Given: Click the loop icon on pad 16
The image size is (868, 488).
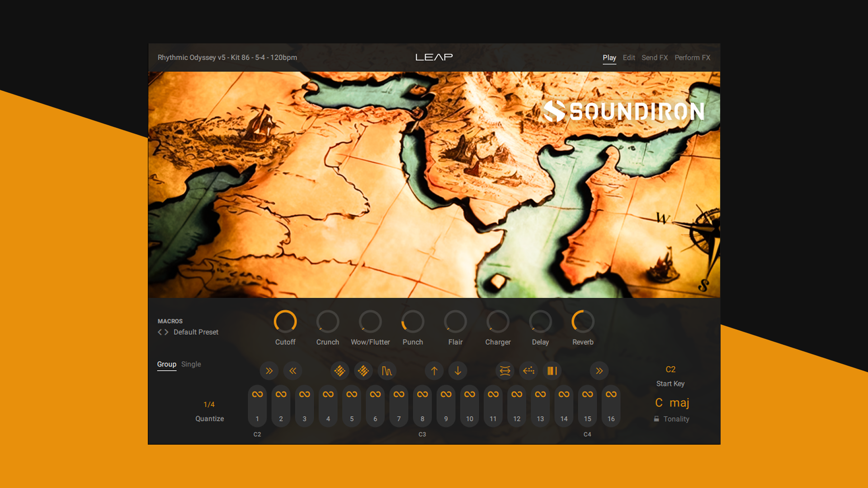Looking at the screenshot, I should [x=611, y=394].
